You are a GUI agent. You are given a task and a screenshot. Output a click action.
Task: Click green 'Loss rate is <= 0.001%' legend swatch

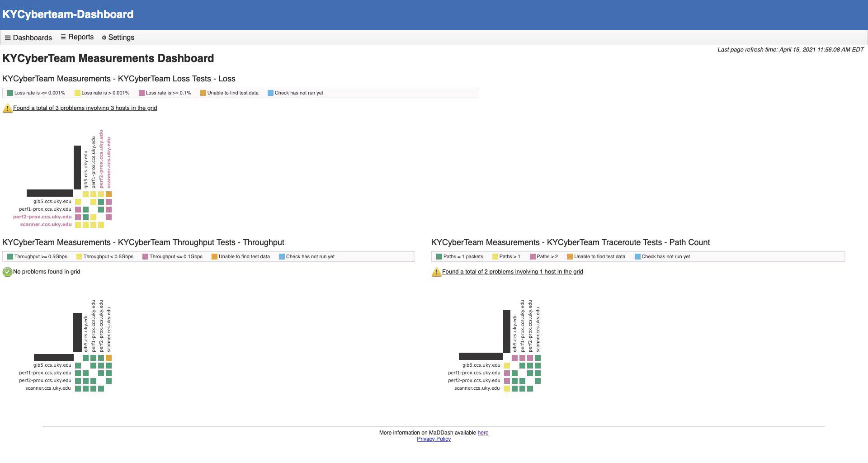pyautogui.click(x=10, y=93)
